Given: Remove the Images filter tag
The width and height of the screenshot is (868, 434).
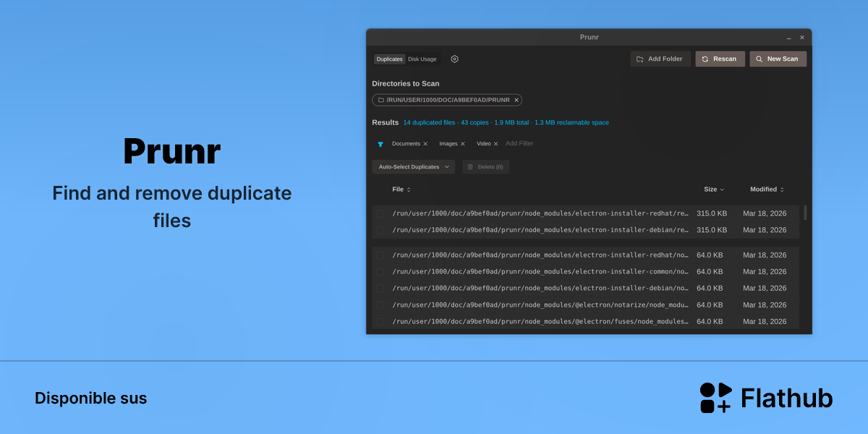Looking at the screenshot, I should click(x=463, y=144).
